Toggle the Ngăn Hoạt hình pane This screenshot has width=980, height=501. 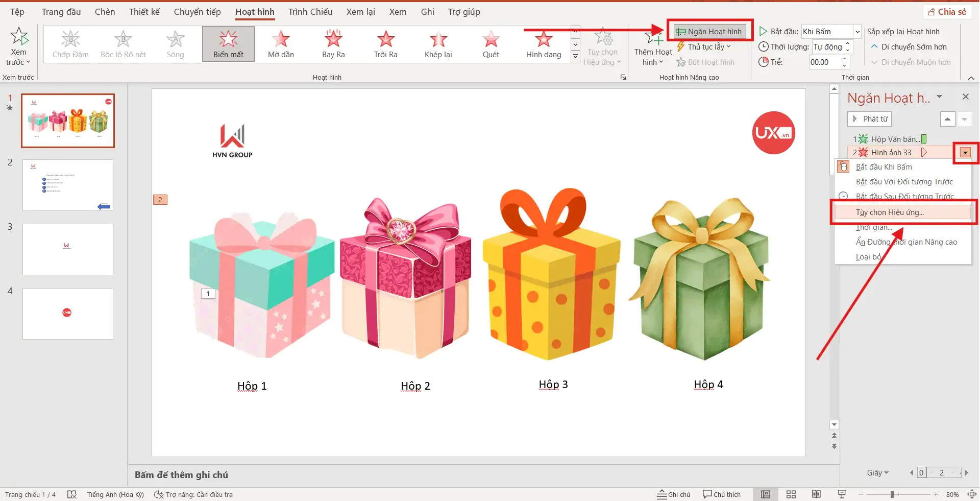709,32
